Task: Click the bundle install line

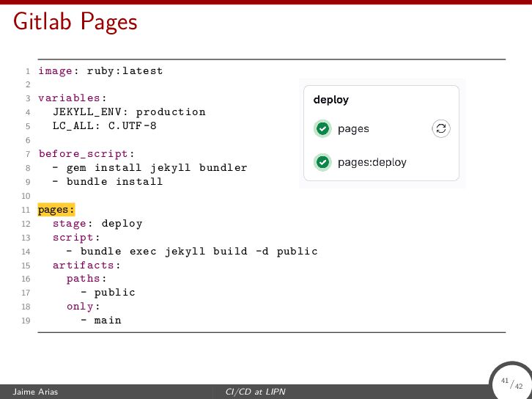Action: click(x=108, y=182)
